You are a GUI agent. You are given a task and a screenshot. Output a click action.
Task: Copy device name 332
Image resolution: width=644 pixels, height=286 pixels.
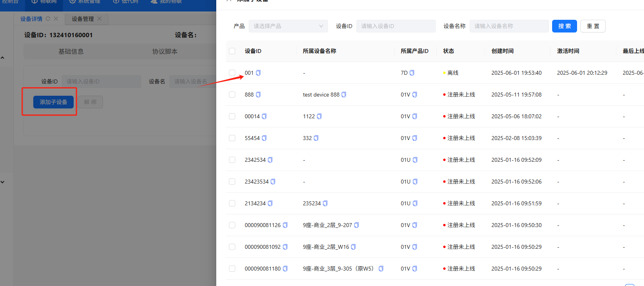tap(316, 138)
